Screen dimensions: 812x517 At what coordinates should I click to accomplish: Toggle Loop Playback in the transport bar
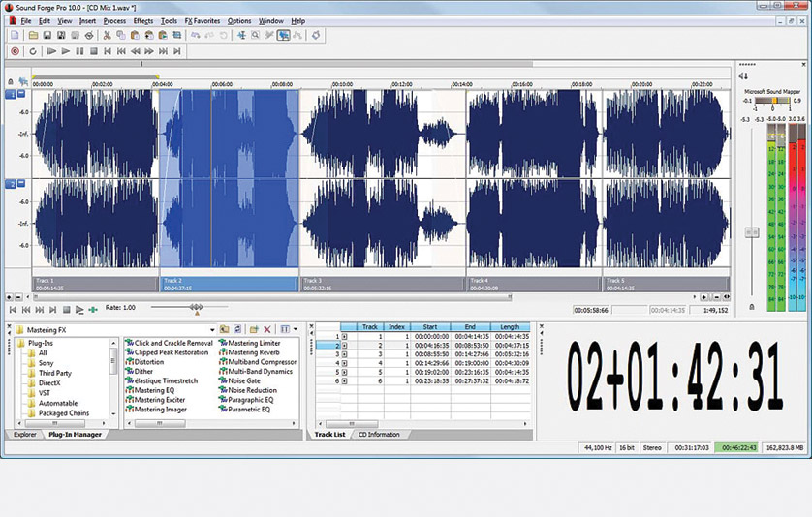pyautogui.click(x=32, y=50)
